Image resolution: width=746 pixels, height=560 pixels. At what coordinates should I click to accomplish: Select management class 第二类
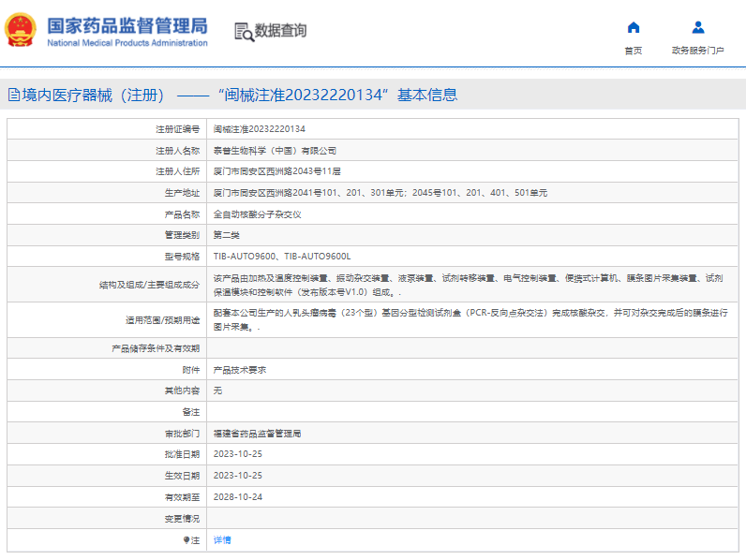click(227, 235)
